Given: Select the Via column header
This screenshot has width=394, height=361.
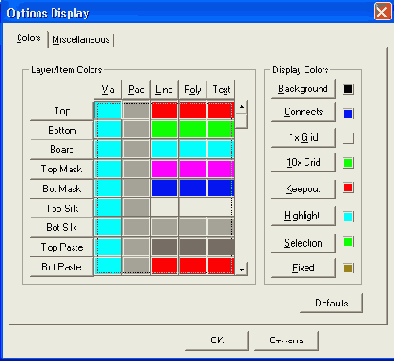Looking at the screenshot, I should 108,89.
